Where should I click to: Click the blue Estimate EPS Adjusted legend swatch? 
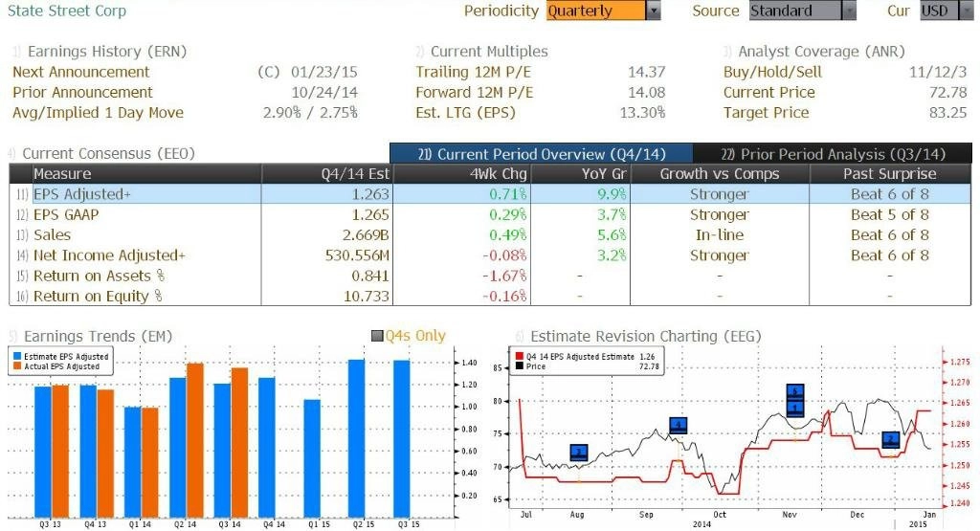click(x=17, y=356)
